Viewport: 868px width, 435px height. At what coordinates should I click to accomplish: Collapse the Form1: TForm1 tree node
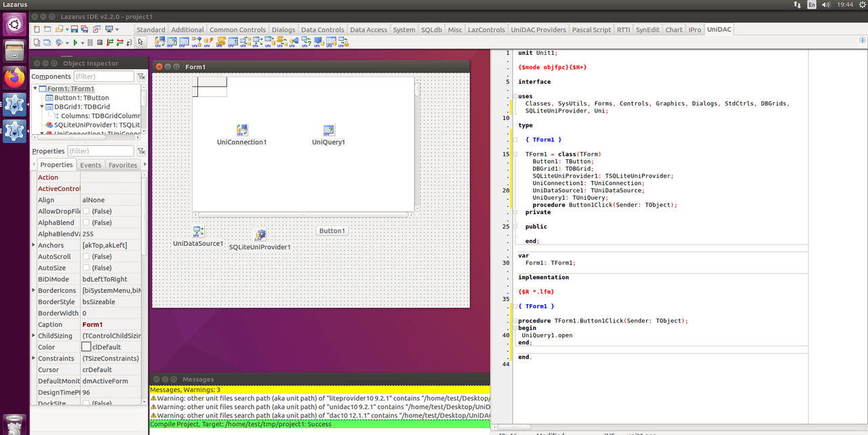coord(35,89)
